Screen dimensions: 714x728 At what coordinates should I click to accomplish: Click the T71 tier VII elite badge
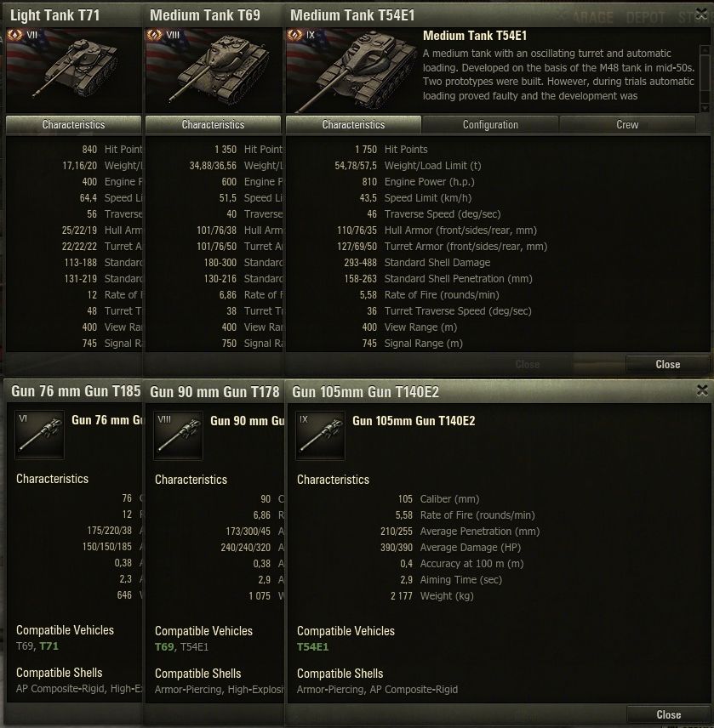pos(14,35)
